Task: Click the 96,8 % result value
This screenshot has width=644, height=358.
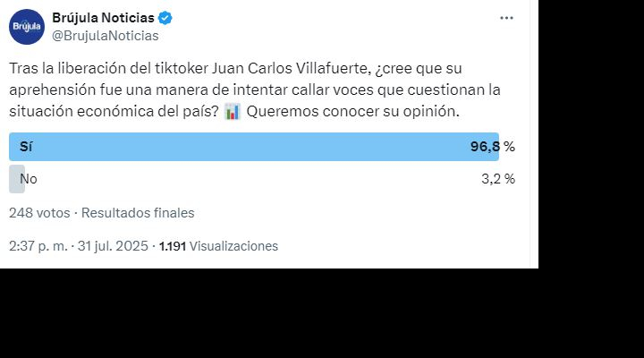Action: pos(493,146)
